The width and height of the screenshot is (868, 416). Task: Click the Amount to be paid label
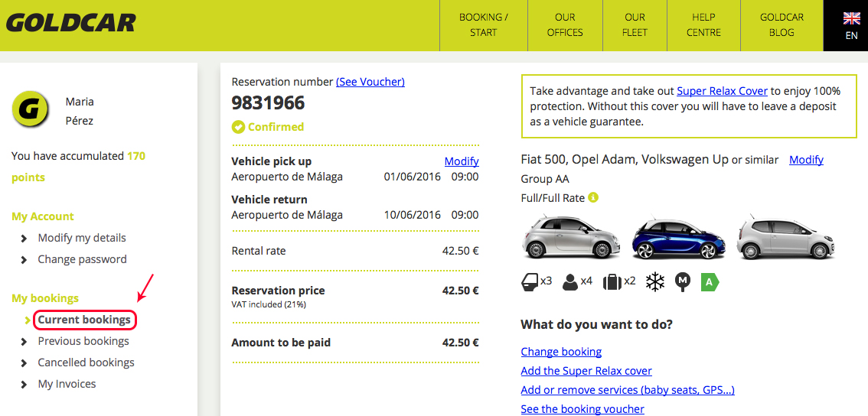(x=281, y=343)
